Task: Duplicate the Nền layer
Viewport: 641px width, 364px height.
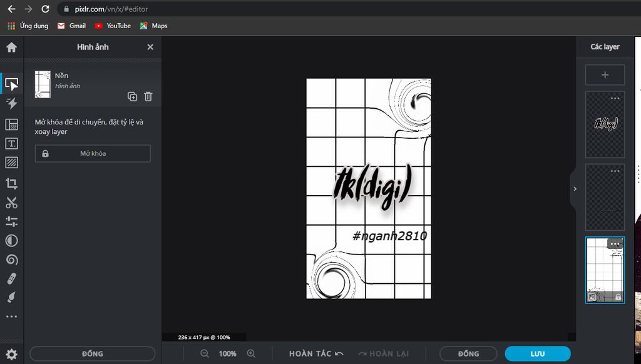Action: [132, 96]
